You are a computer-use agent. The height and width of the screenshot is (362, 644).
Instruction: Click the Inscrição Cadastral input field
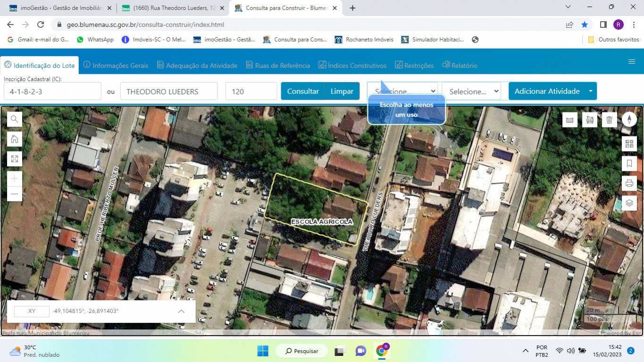coord(52,91)
